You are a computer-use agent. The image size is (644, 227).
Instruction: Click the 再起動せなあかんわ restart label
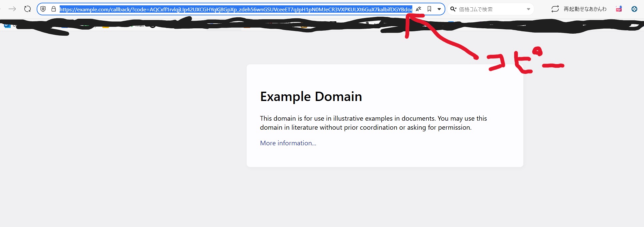(585, 9)
